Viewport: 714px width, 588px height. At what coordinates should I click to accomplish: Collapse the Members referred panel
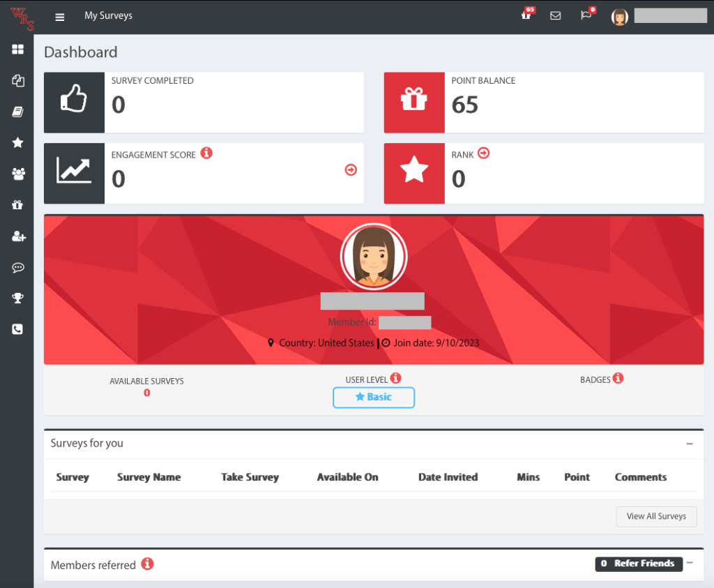(689, 563)
